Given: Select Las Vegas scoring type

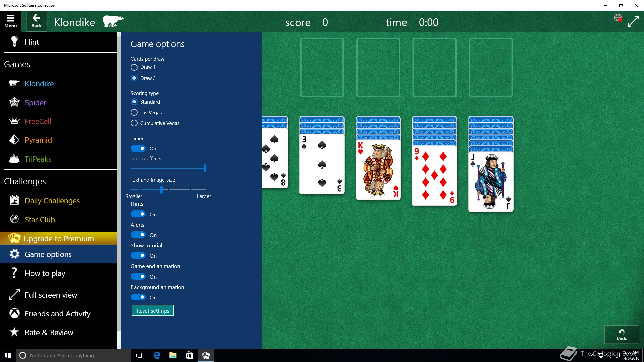Looking at the screenshot, I should pyautogui.click(x=134, y=112).
